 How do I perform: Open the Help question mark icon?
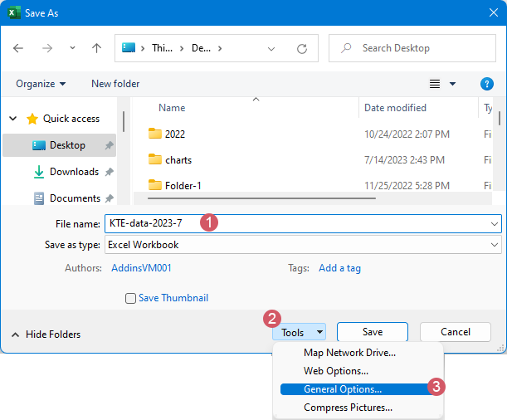tap(487, 84)
